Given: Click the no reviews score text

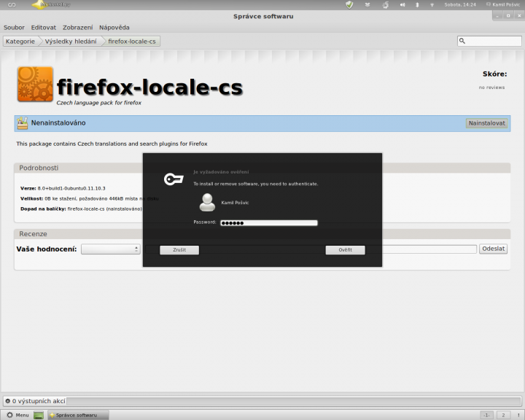Looking at the screenshot, I should (x=491, y=87).
